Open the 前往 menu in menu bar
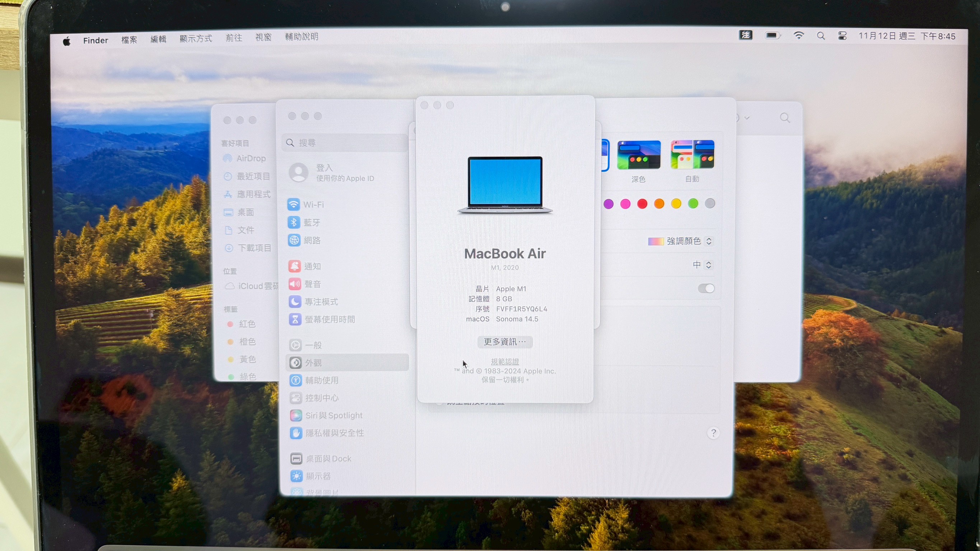 [x=234, y=38]
